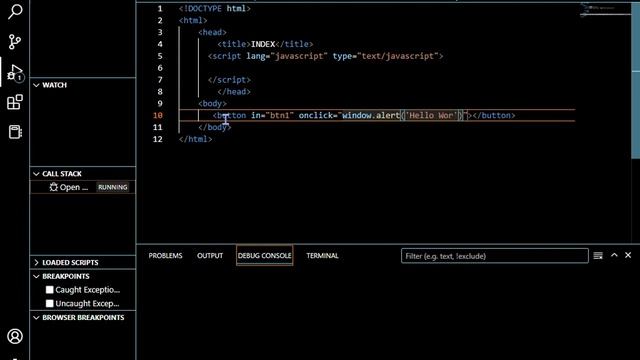This screenshot has width=640, height=360.
Task: Click the opening <body> tag
Action: (212, 103)
